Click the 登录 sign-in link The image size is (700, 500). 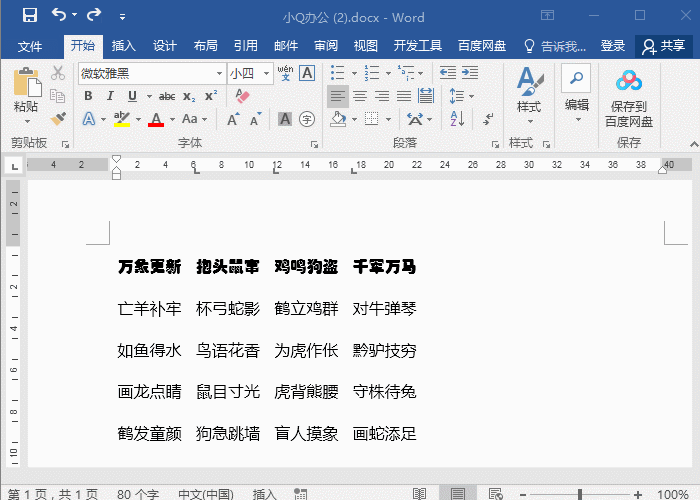[613, 46]
